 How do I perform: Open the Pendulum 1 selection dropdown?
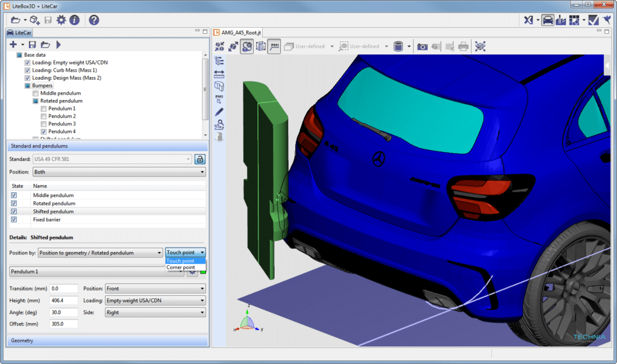tap(97, 272)
